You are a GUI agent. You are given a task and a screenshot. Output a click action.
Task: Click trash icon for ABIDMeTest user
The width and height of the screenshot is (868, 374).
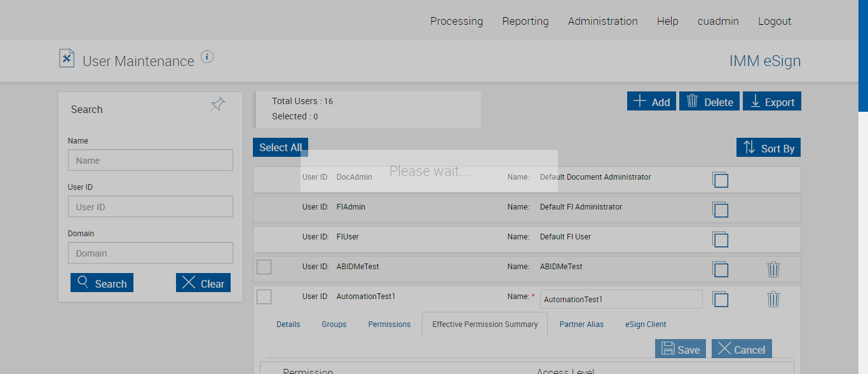773,269
